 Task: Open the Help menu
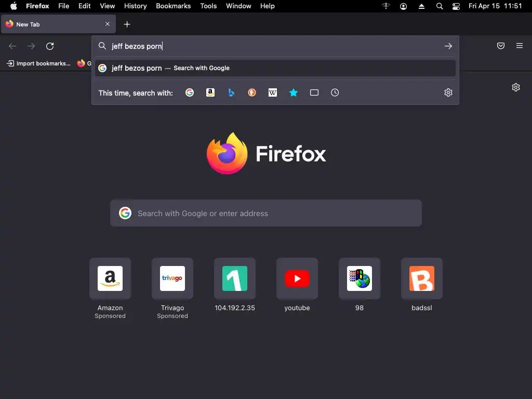(x=268, y=6)
